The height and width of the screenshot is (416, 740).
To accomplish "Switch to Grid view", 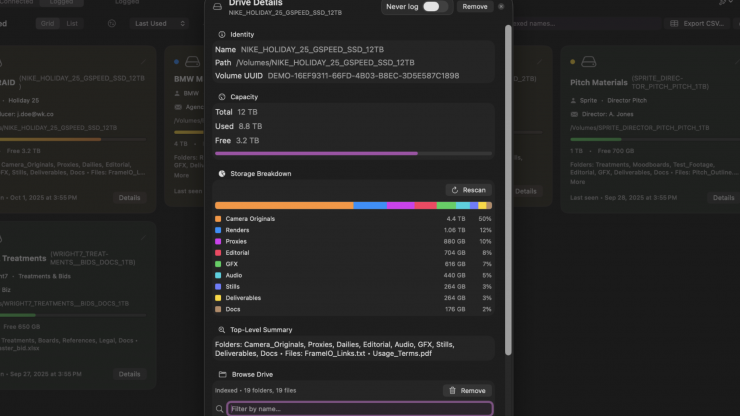I will click(47, 23).
